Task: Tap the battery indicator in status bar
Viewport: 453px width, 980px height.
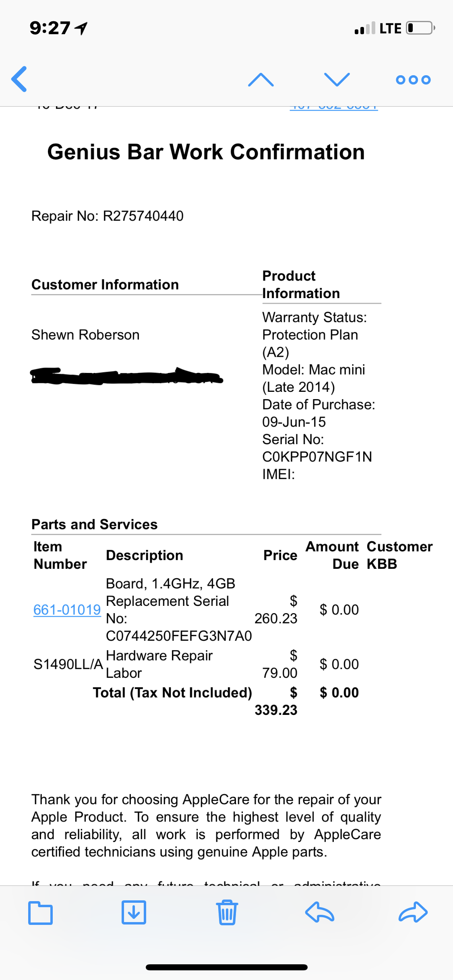Action: [x=421, y=28]
